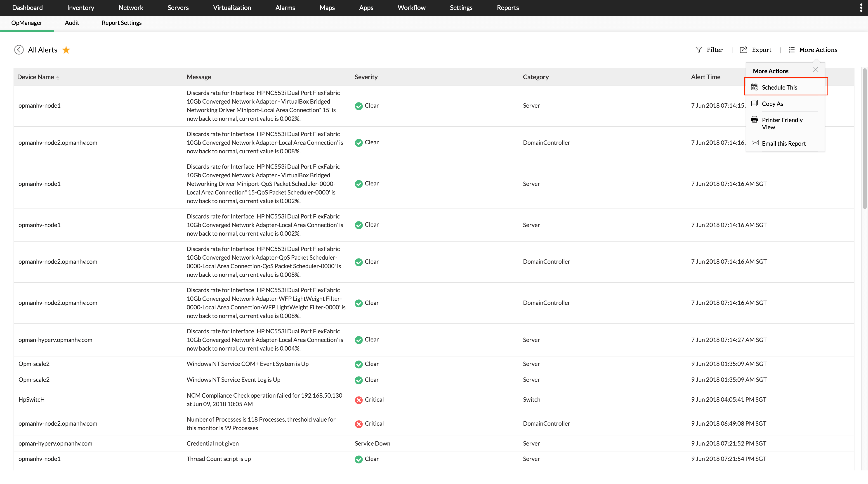The height and width of the screenshot is (484, 868).
Task: Click the Schedule This calendar icon
Action: [755, 87]
